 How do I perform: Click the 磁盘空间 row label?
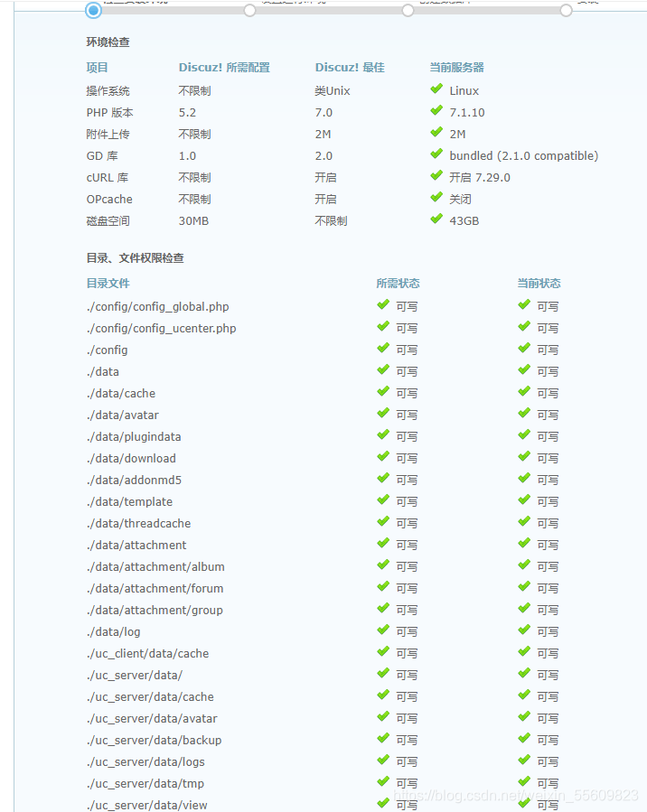(108, 221)
